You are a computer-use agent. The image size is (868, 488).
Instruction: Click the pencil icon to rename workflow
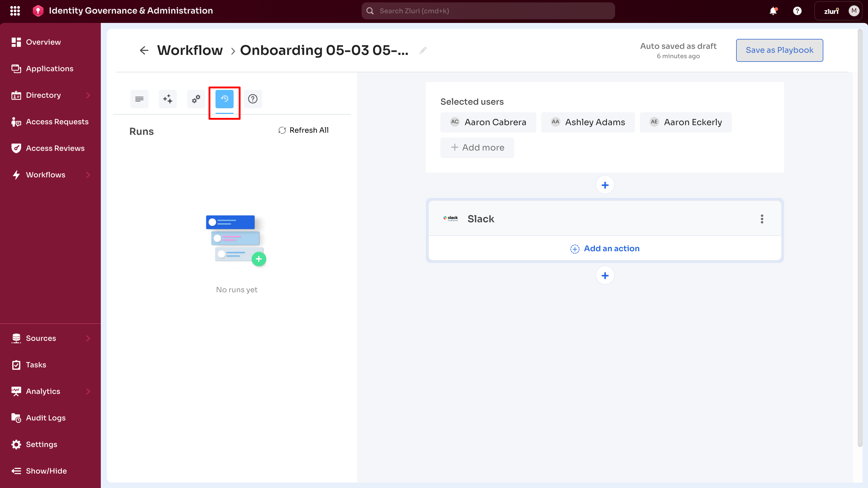pos(423,50)
